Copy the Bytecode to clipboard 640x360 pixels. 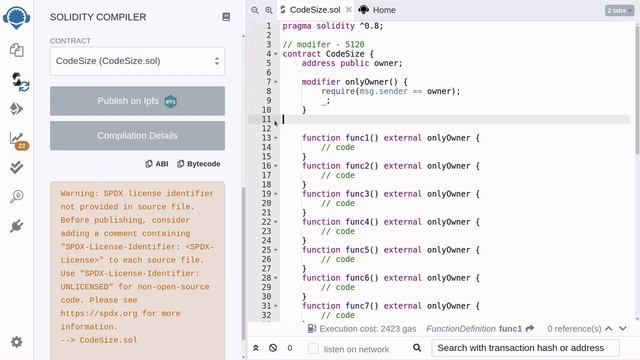click(x=198, y=164)
